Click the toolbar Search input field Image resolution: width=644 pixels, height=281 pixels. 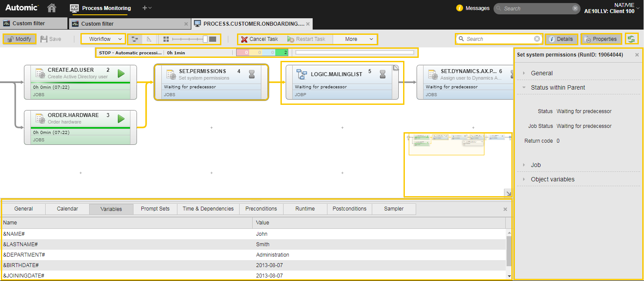click(498, 39)
